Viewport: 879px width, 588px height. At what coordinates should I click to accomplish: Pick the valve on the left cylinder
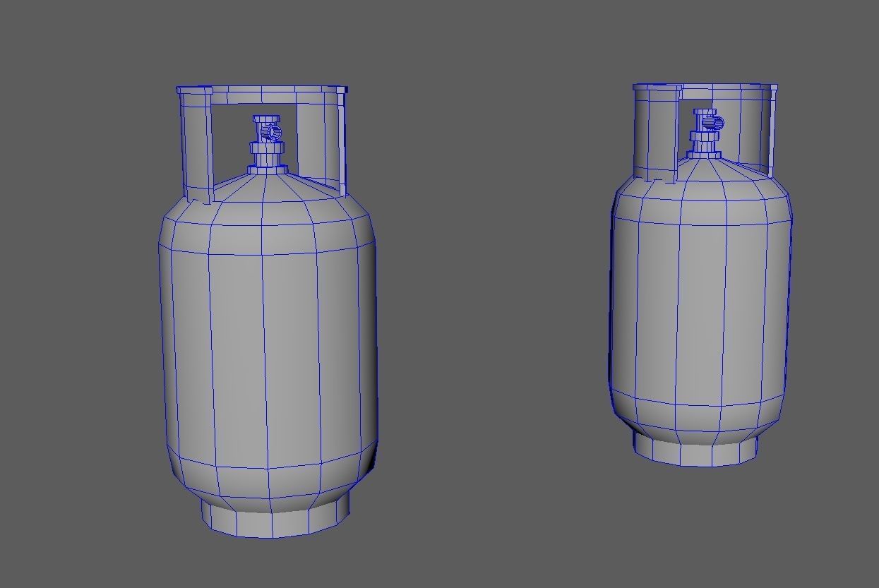267,144
